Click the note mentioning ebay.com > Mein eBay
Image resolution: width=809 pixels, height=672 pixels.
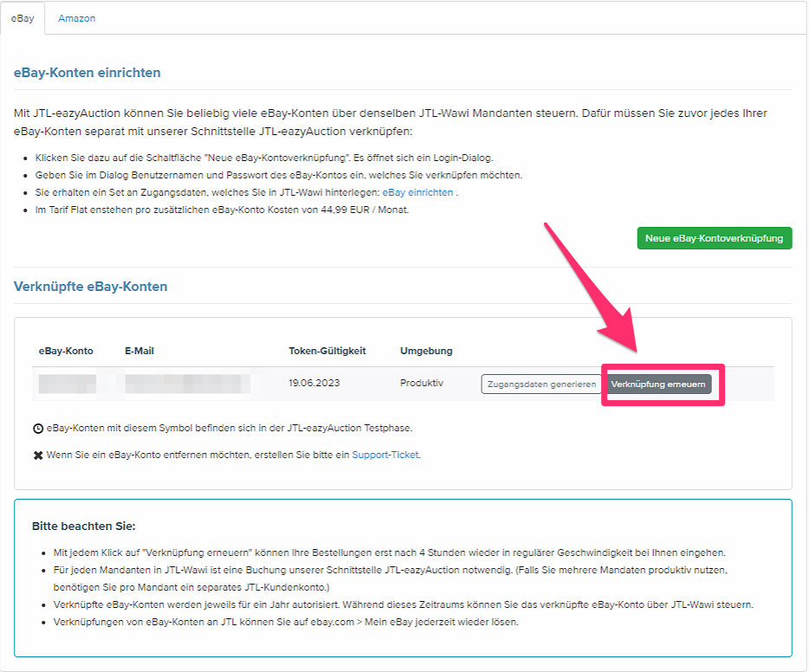pyautogui.click(x=286, y=622)
